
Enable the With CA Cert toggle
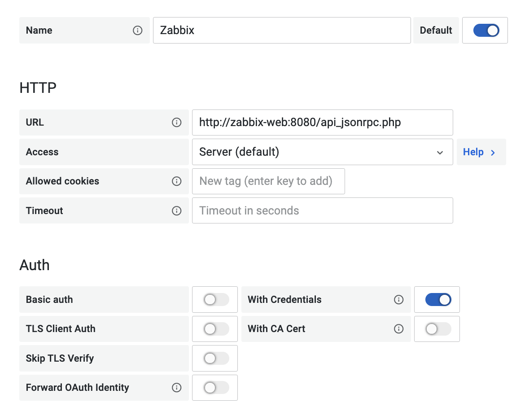(438, 329)
